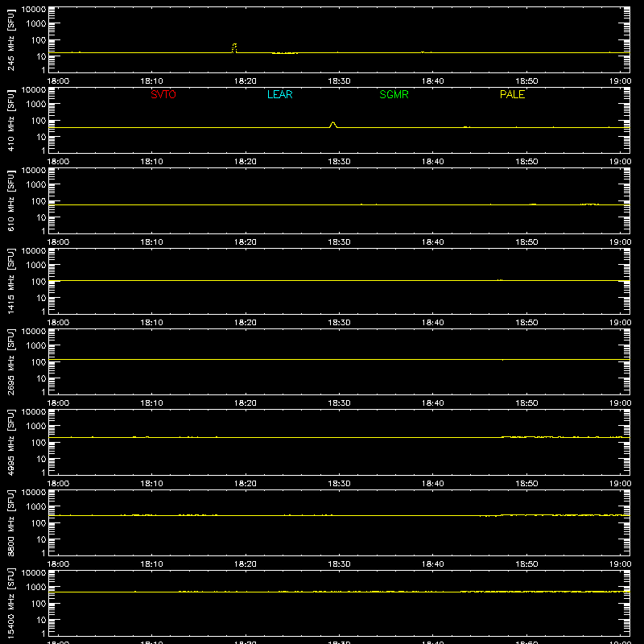Viewport: 644px width, 644px height.
Task: Click the 1 y-axis value on the 2695 MHz plot
Action: point(43,392)
